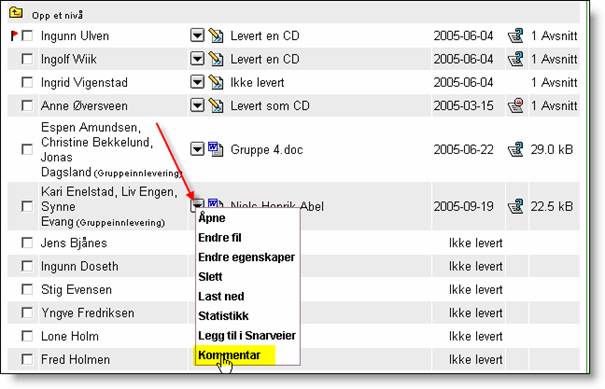The height and width of the screenshot is (389, 605).
Task: Tick the checkbox for Ingolf Wiik
Action: [x=27, y=59]
